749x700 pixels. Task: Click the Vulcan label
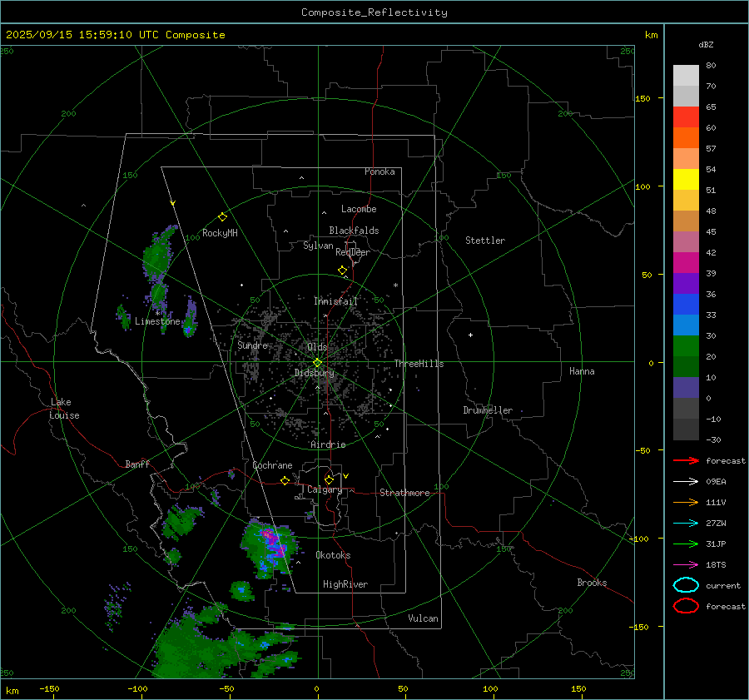(424, 618)
